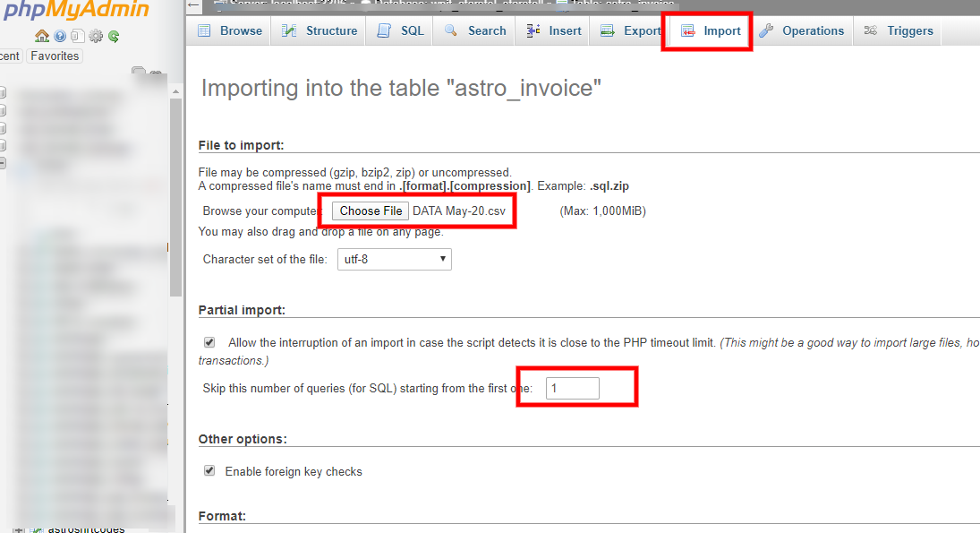Click the skip queries number field

point(572,388)
